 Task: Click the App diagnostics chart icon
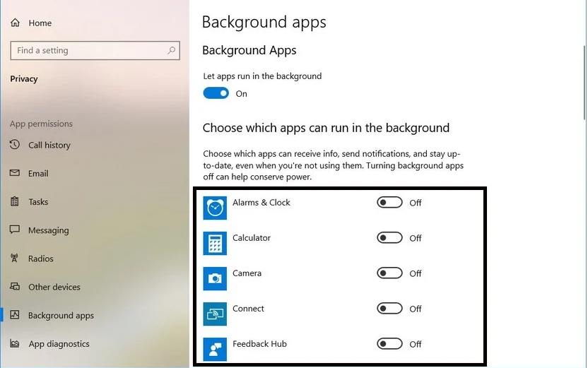[15, 343]
